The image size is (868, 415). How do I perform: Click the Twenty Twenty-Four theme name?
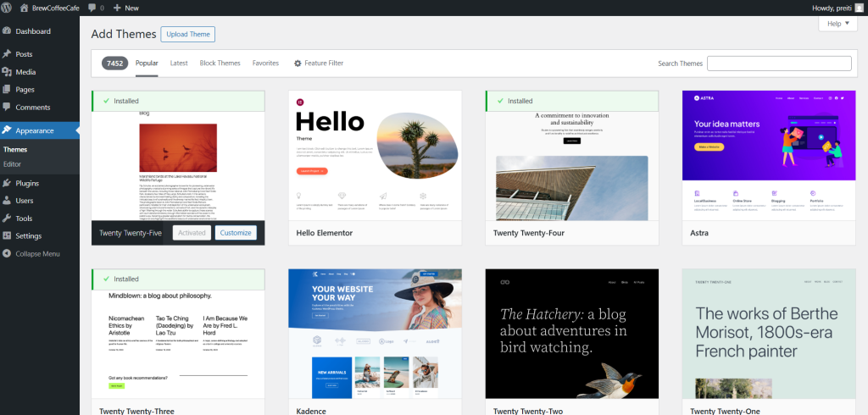point(529,233)
